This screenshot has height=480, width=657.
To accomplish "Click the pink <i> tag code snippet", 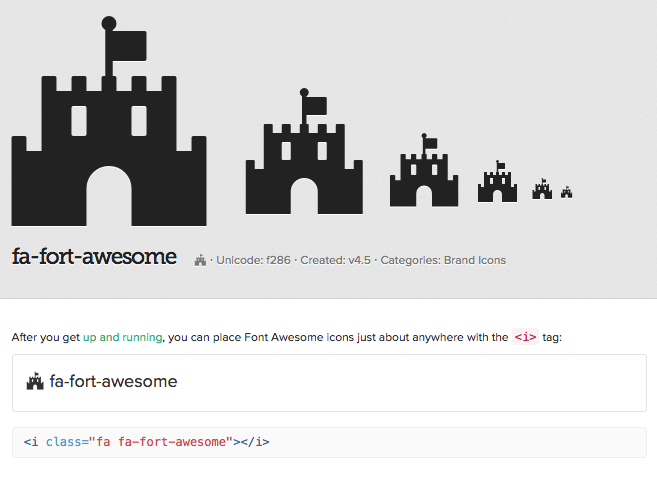I will point(525,337).
